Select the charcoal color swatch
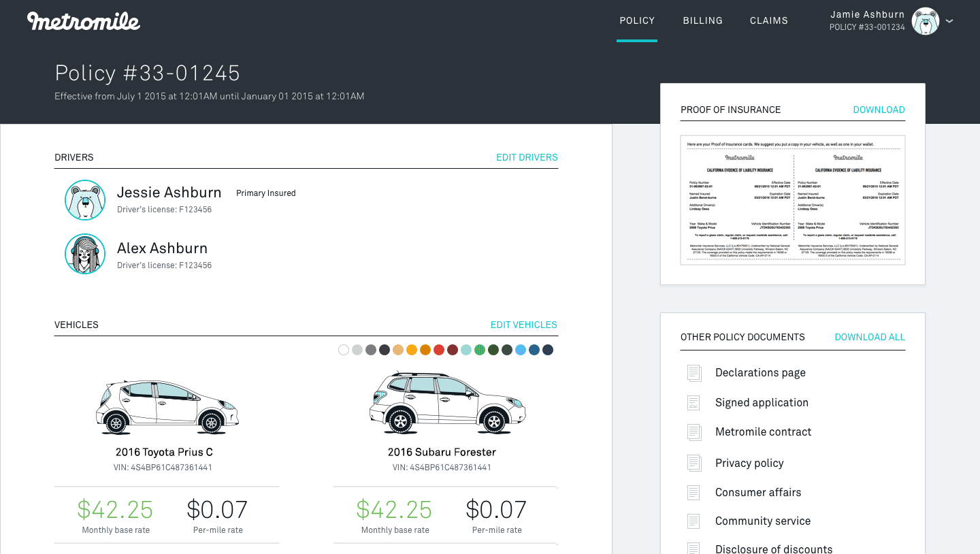The image size is (980, 554). point(385,350)
